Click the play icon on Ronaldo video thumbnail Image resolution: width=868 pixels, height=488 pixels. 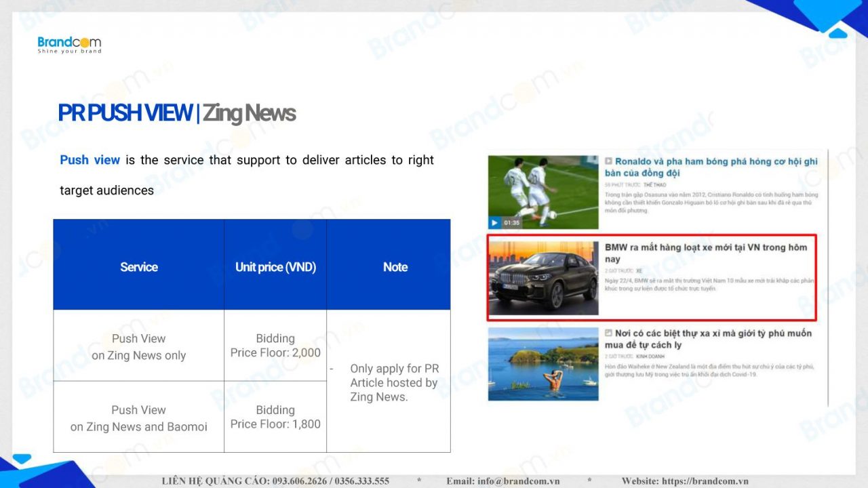coord(494,222)
